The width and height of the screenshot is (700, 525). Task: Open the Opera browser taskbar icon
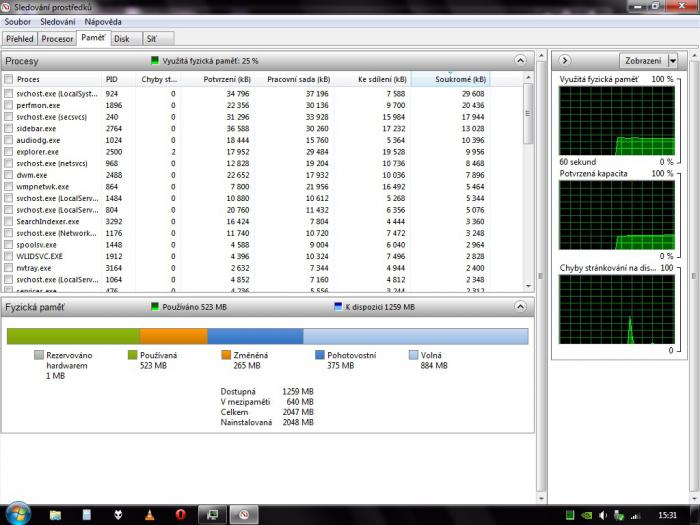[x=179, y=514]
